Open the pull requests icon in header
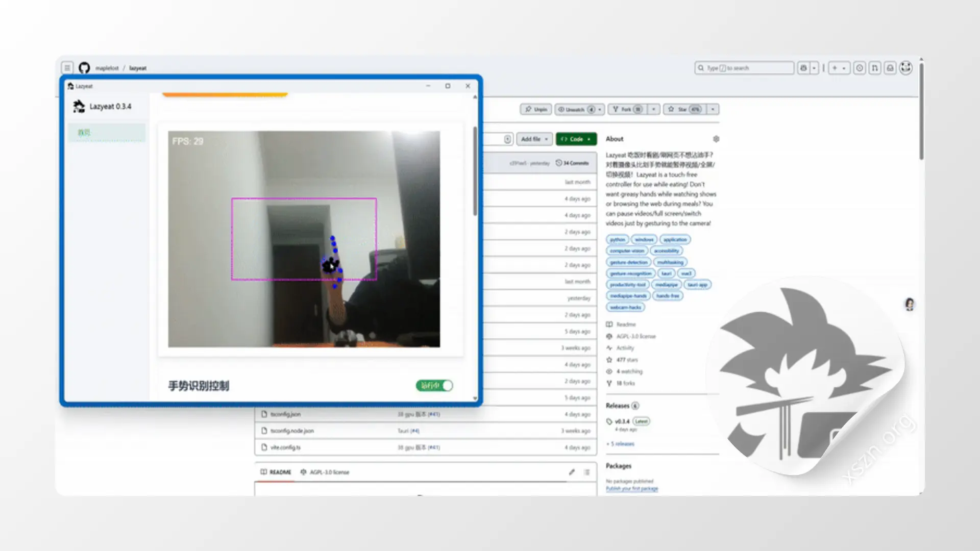 click(x=875, y=68)
